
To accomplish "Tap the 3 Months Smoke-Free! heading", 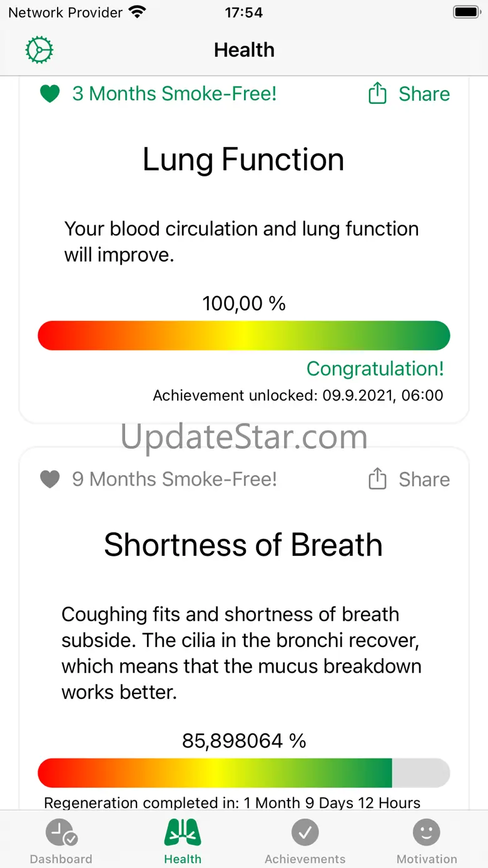I will pos(175,94).
